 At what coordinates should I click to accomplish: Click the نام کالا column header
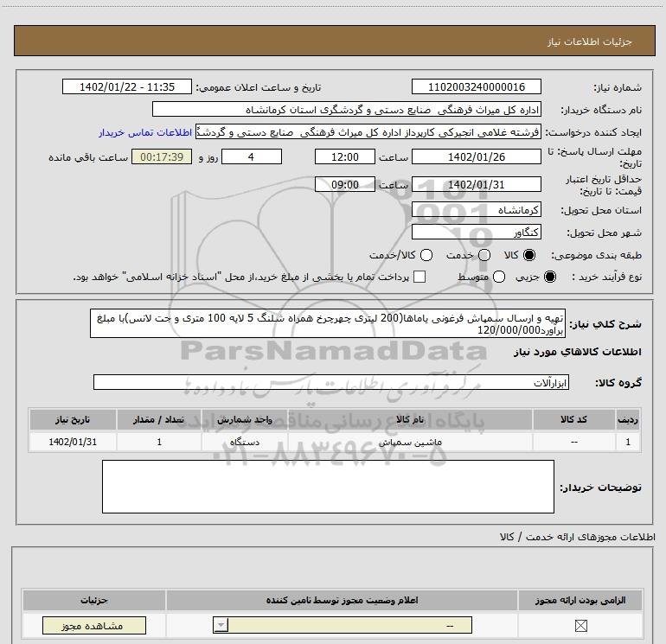pos(410,419)
